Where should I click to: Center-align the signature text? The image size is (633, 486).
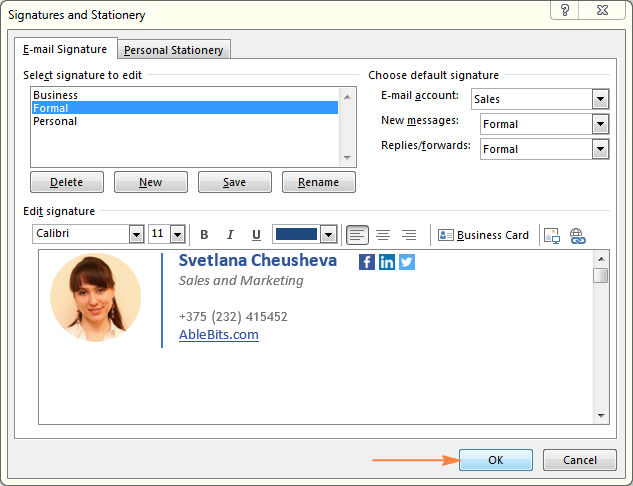click(x=383, y=235)
